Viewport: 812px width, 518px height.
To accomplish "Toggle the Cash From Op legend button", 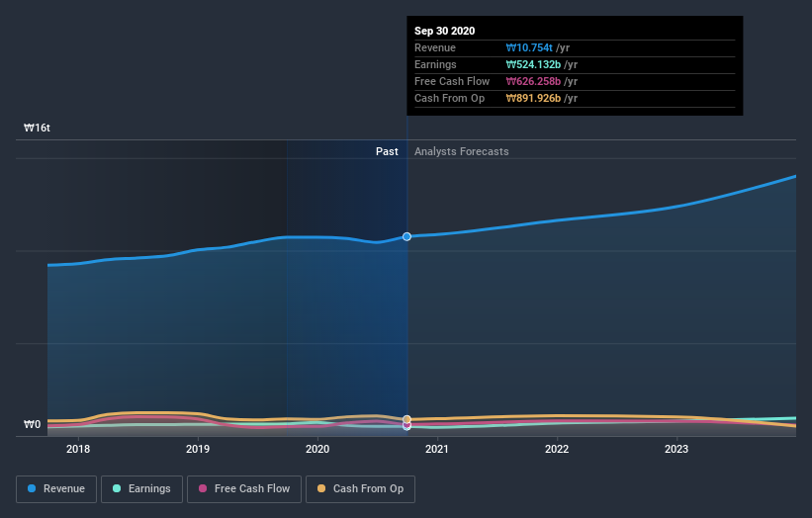I will coord(360,489).
